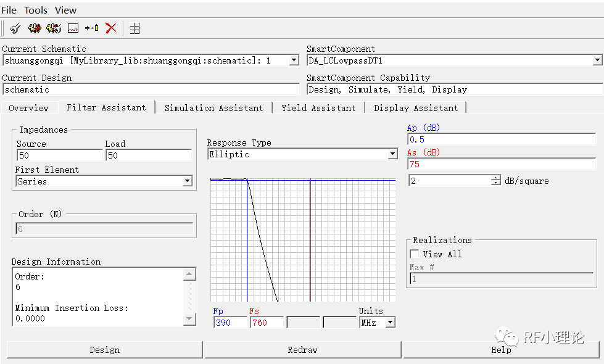The height and width of the screenshot is (364, 604).
Task: Open the Response Type Elliptic dropdown
Action: [392, 154]
